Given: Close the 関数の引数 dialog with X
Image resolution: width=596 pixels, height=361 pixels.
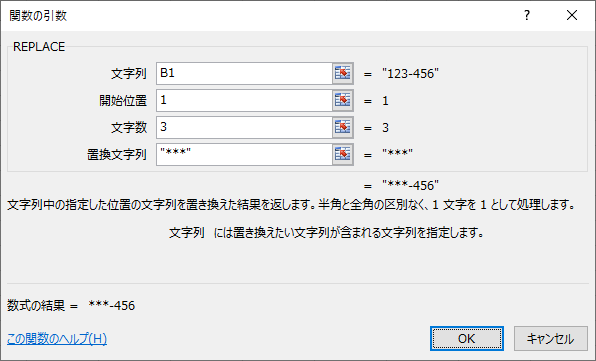Looking at the screenshot, I should point(572,16).
